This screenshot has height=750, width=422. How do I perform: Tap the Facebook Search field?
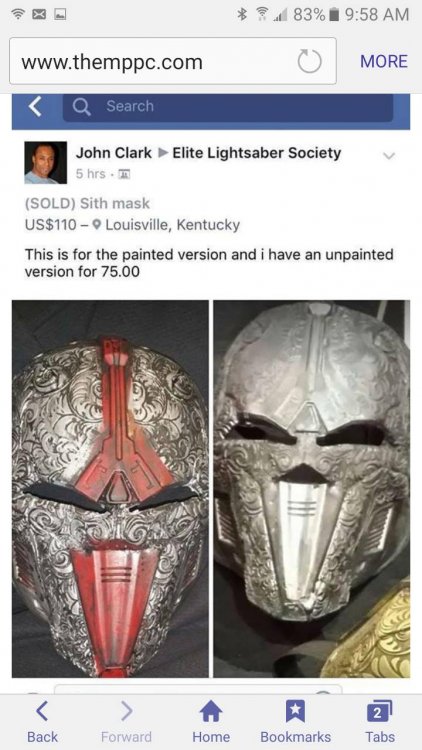click(228, 107)
